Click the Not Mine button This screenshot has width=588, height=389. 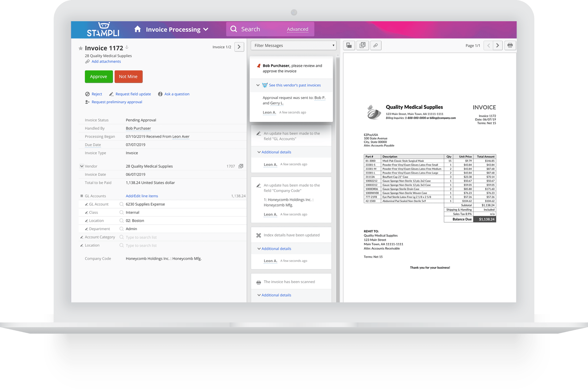[x=128, y=76]
